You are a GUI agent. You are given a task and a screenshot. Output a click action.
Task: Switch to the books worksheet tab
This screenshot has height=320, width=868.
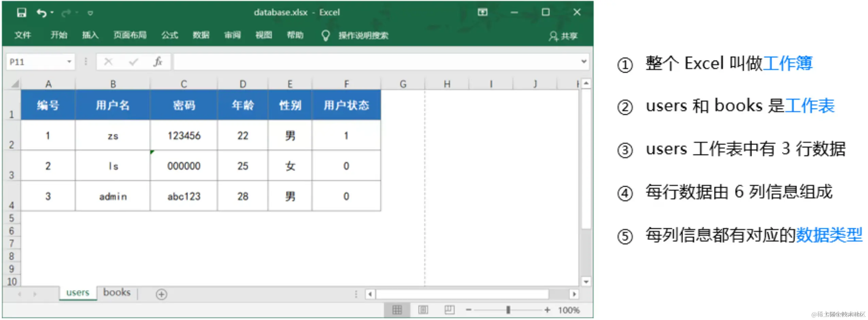(x=116, y=292)
